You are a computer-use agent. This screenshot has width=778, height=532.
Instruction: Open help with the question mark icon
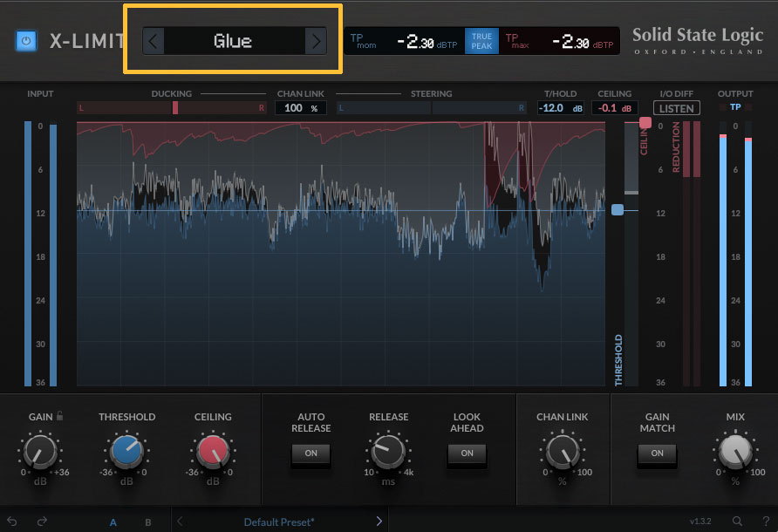(x=766, y=521)
